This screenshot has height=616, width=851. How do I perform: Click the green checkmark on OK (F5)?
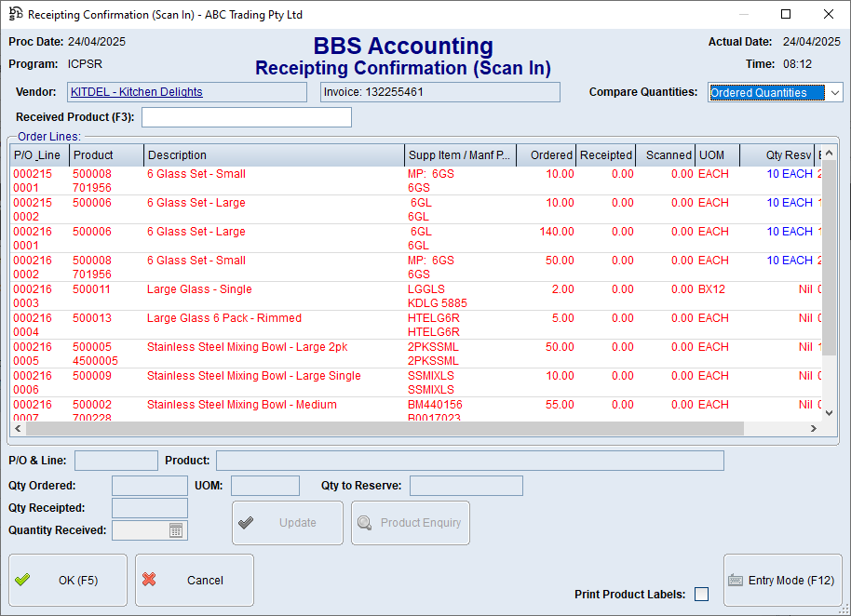click(x=22, y=580)
